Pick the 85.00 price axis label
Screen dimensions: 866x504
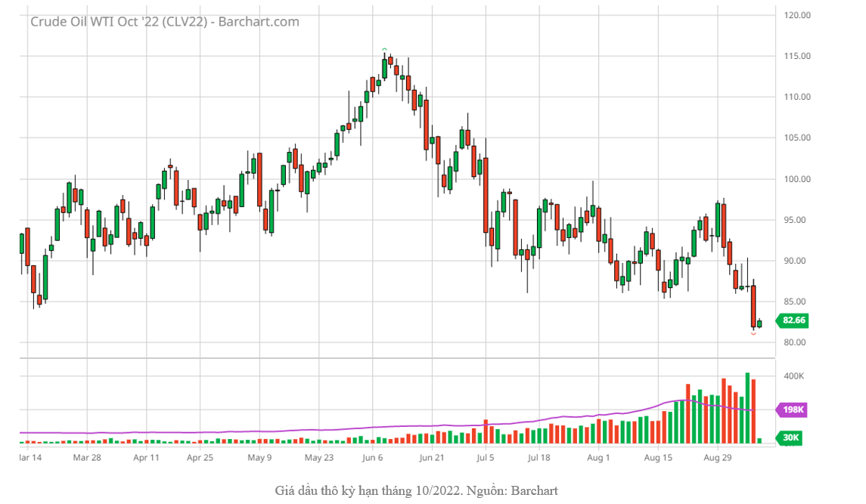point(796,301)
